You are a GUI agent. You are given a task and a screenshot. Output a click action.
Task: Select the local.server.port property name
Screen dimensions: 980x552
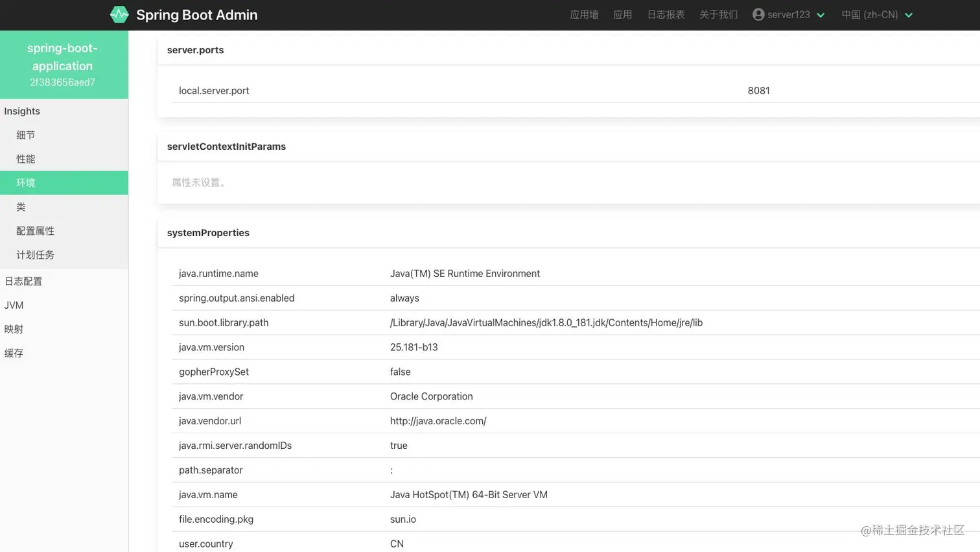click(x=214, y=91)
